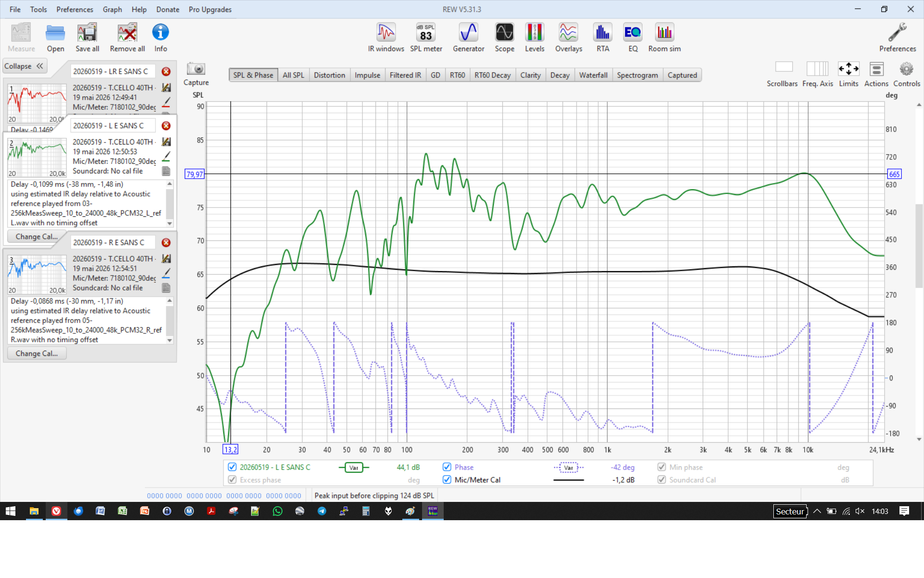Click Change Cal for R E SANS C

point(37,353)
